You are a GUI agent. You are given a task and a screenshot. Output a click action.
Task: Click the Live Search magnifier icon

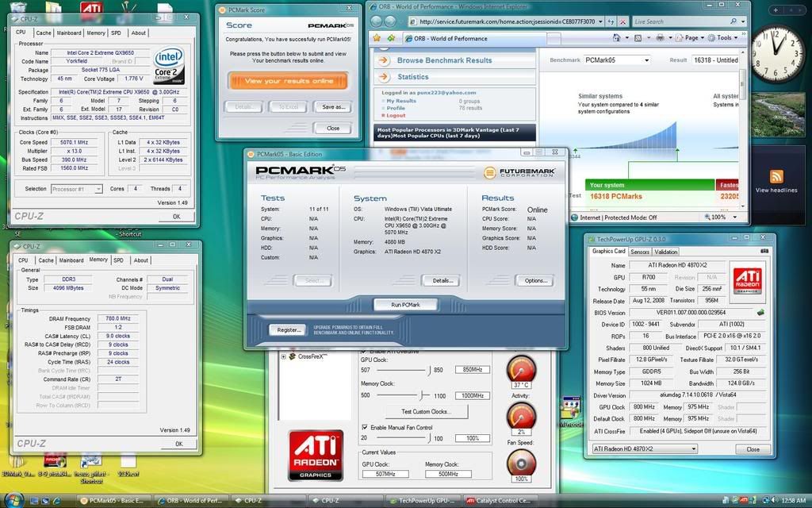[733, 21]
